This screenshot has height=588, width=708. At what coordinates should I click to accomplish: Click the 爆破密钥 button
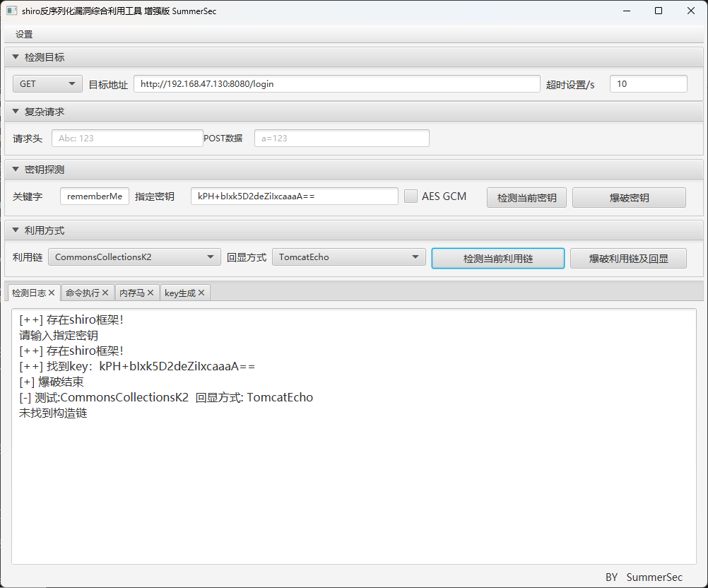coord(629,198)
